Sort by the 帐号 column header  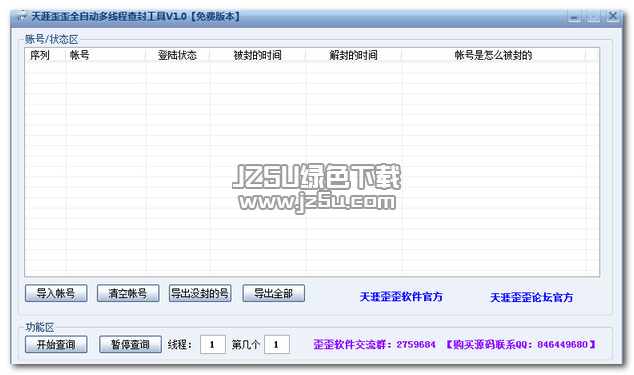[x=106, y=55]
